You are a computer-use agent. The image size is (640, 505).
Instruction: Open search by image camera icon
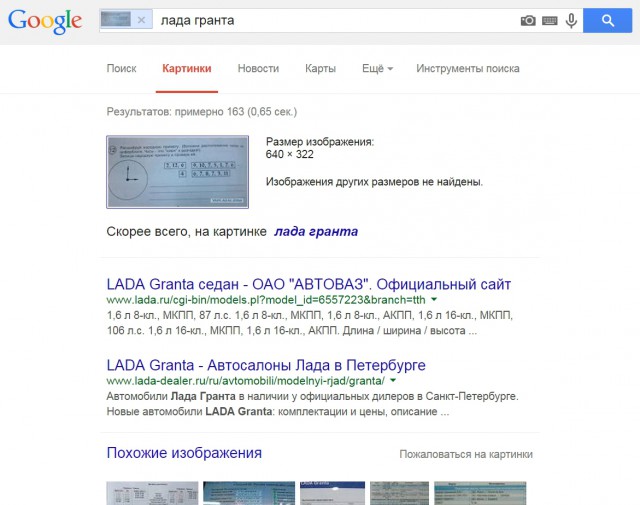click(528, 20)
